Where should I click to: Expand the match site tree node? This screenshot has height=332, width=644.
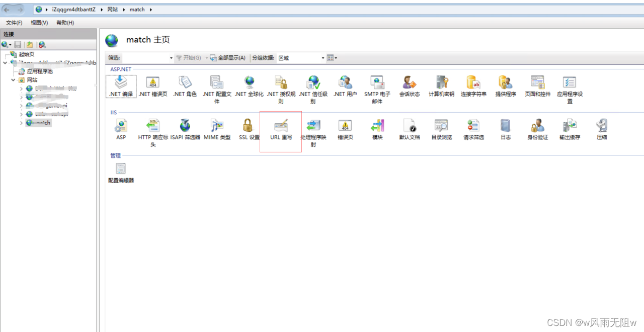tap(21, 123)
